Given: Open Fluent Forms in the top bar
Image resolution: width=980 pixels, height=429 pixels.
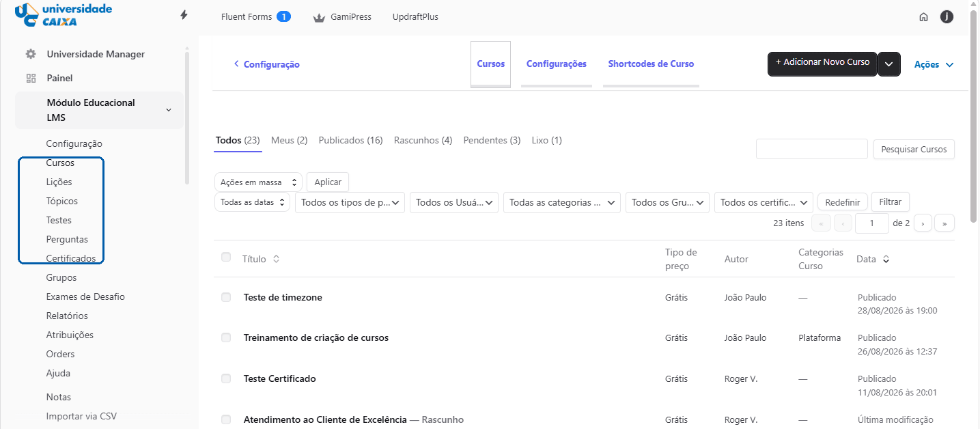Looking at the screenshot, I should [247, 16].
